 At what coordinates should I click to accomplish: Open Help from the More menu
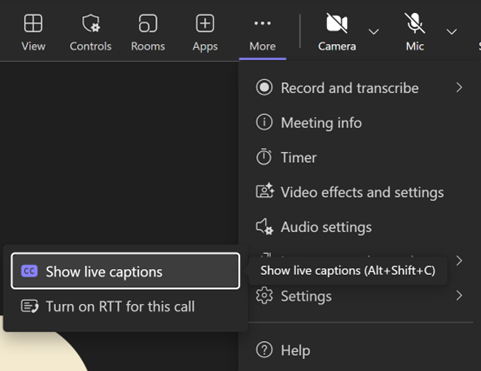pyautogui.click(x=359, y=350)
